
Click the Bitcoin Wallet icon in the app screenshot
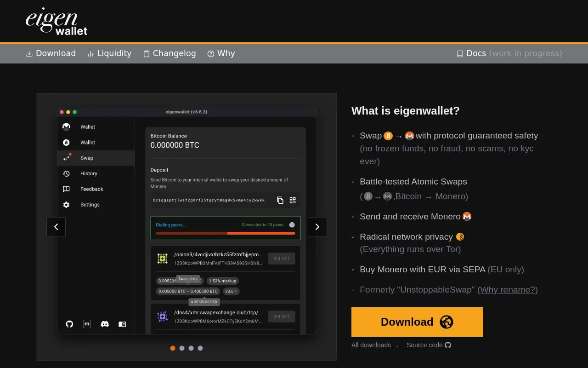(66, 143)
